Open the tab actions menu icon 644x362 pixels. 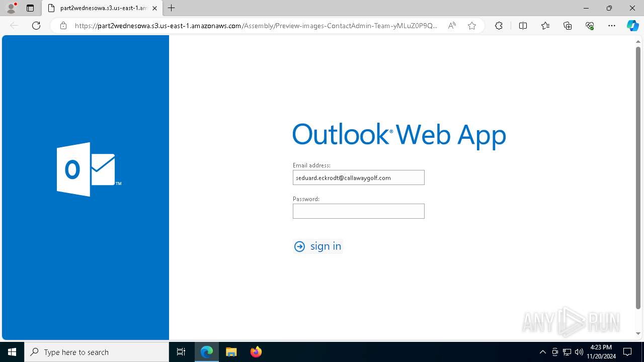coord(30,8)
